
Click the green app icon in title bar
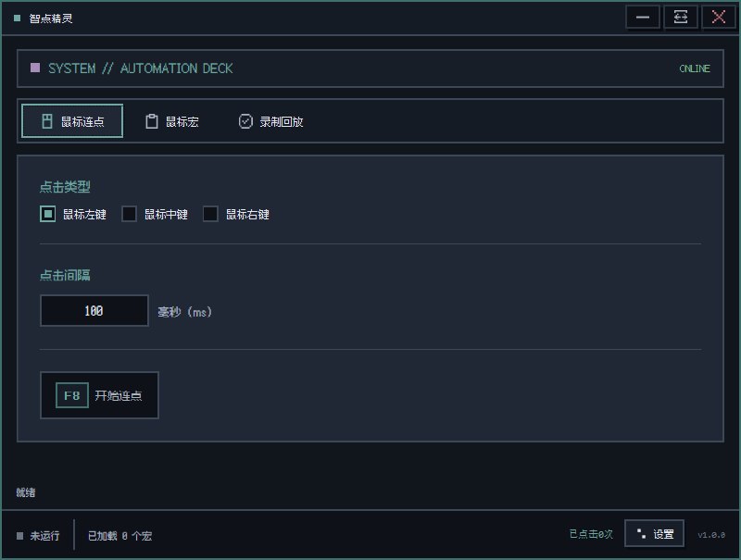click(x=18, y=18)
